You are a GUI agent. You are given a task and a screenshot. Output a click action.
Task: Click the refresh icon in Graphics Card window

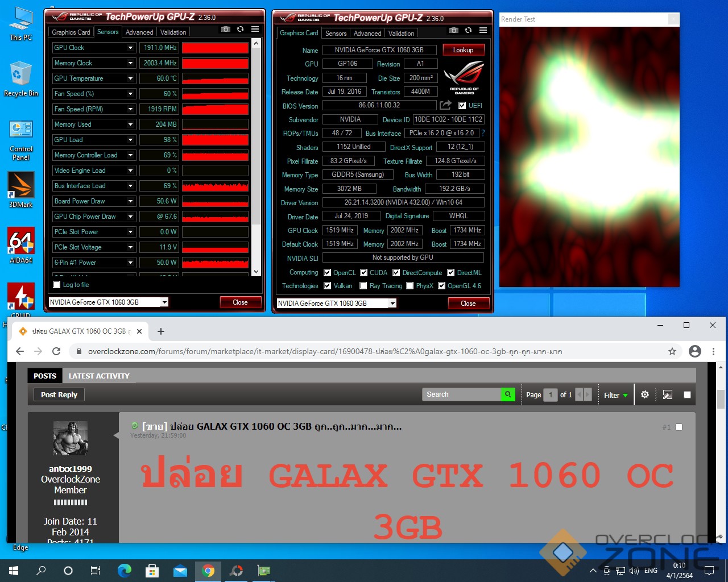click(468, 31)
